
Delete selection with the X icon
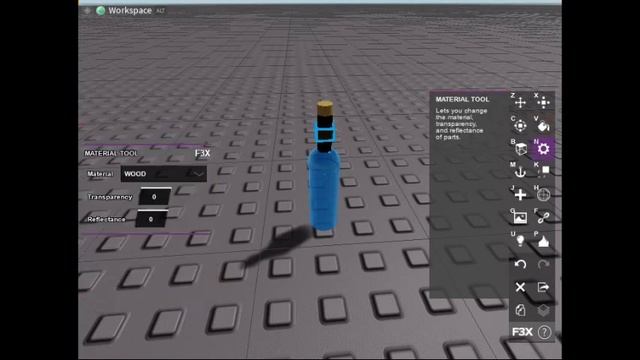point(520,287)
